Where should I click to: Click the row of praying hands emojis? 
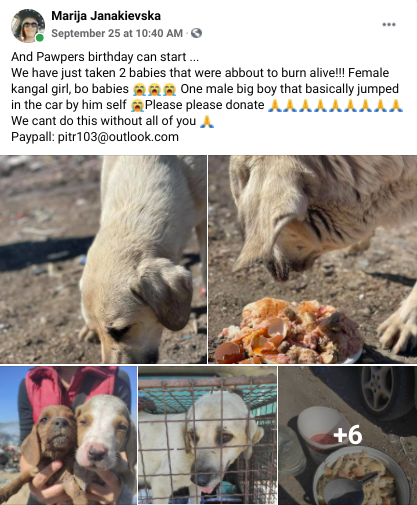pos(335,105)
